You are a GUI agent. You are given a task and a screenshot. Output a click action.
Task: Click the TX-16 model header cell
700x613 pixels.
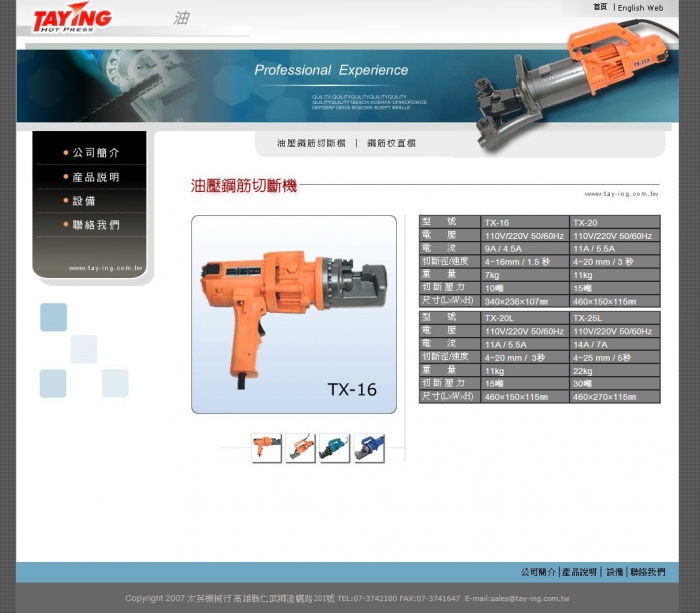pyautogui.click(x=525, y=222)
